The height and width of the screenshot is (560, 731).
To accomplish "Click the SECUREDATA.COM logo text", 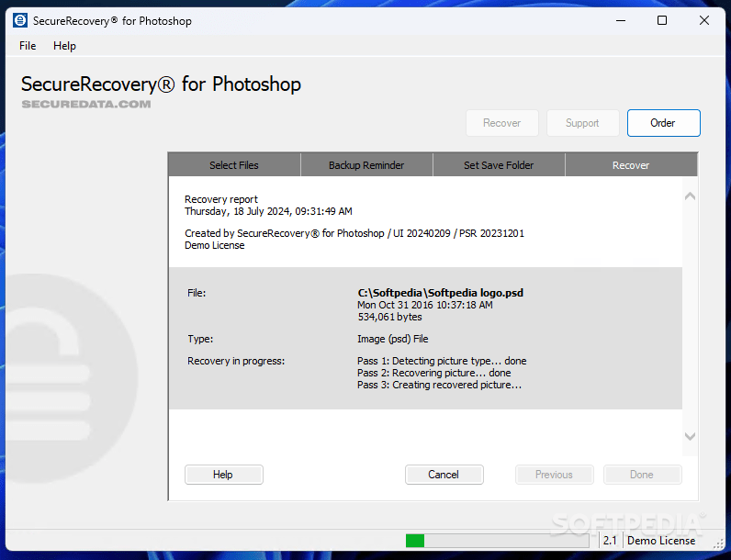I will coord(86,104).
